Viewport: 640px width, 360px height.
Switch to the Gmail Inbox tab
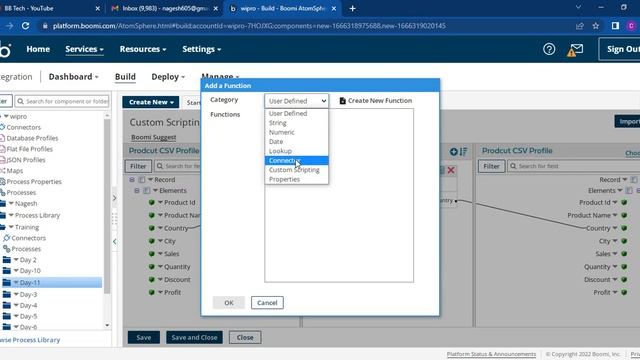[165, 8]
